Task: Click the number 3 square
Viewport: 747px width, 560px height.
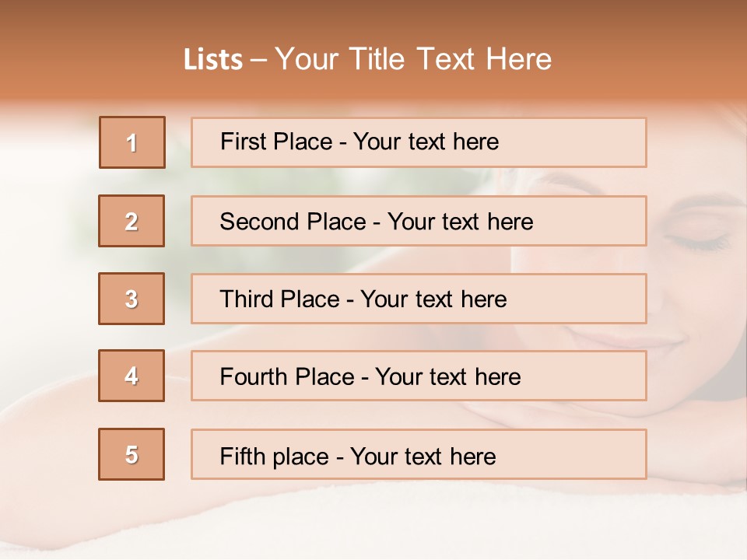Action: click(x=132, y=299)
